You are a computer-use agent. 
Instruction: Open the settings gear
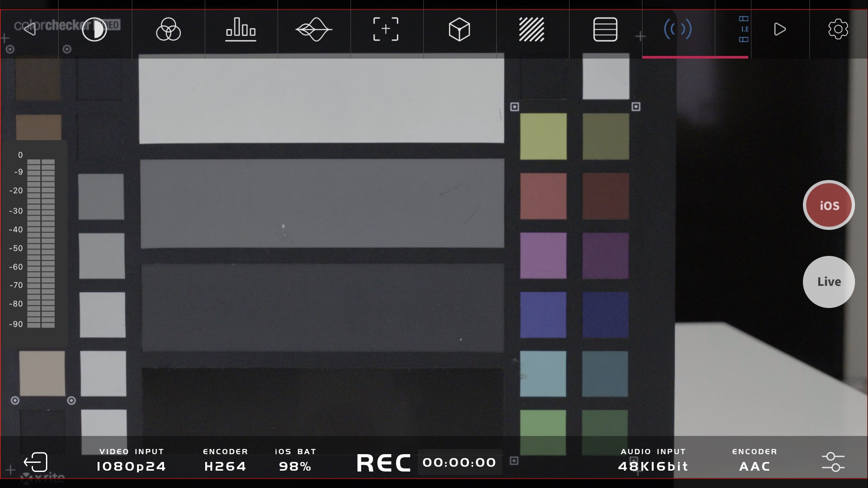(x=838, y=29)
